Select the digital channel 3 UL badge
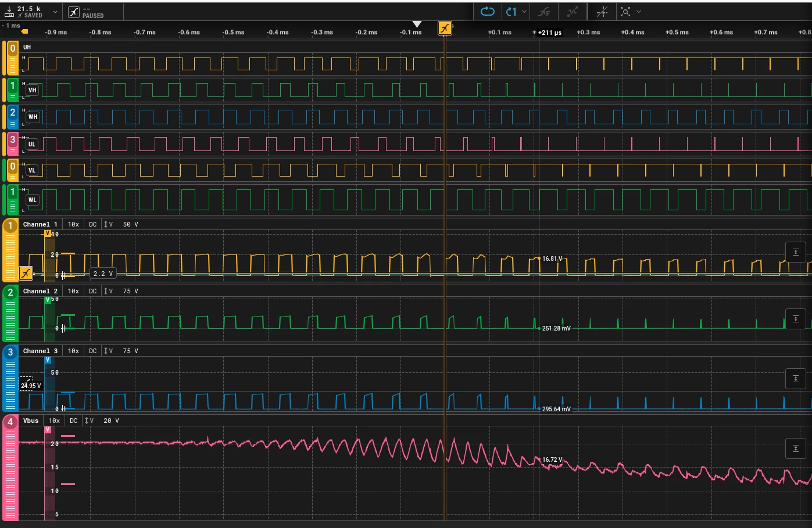This screenshot has width=812, height=528. pos(12,143)
